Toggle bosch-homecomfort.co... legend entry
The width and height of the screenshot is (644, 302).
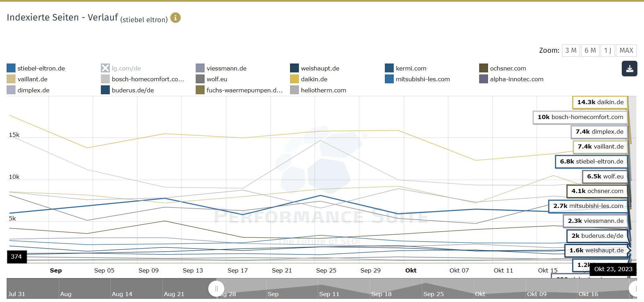143,79
